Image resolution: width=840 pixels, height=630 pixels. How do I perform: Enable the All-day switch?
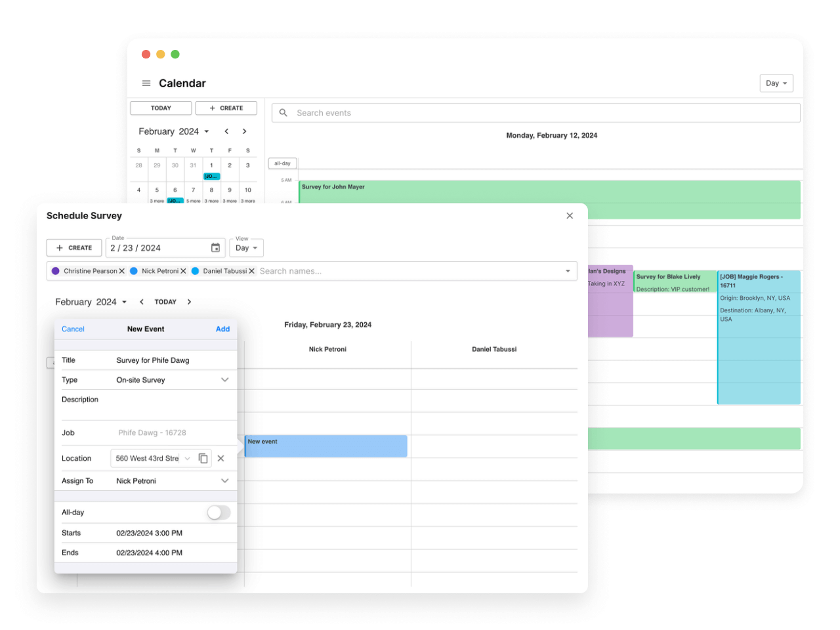[219, 512]
